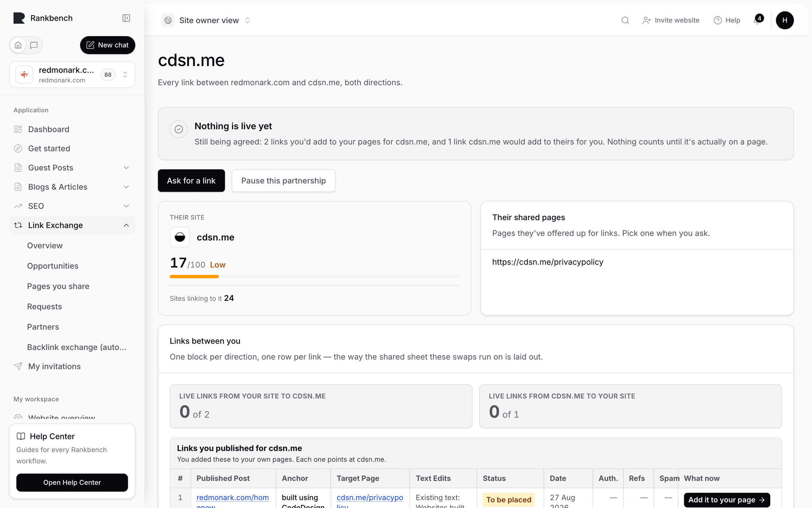
Task: Go to the Opportunities page
Action: (53, 266)
